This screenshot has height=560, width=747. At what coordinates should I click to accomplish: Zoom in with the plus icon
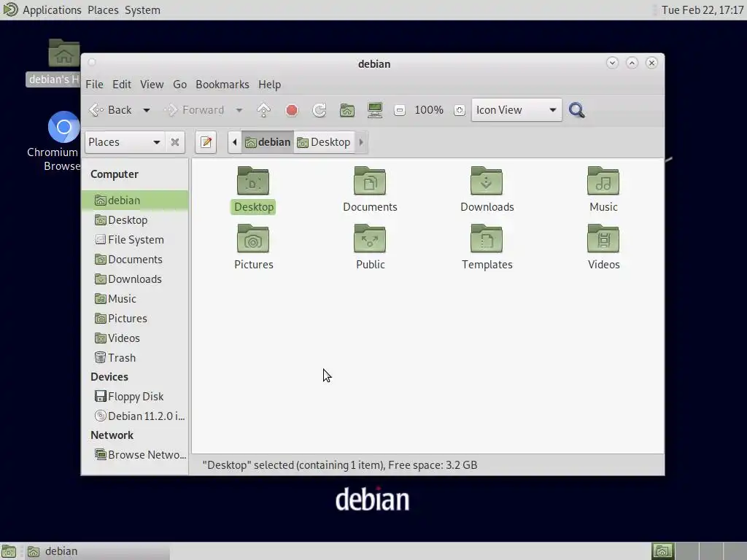tap(460, 110)
